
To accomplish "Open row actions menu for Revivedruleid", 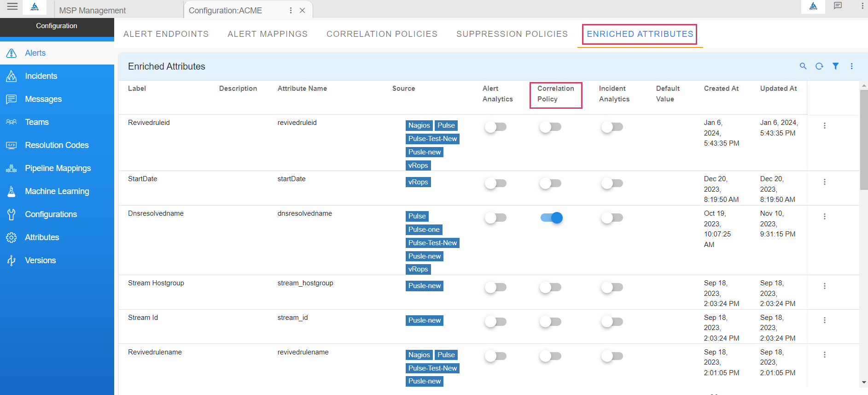I will 824,126.
